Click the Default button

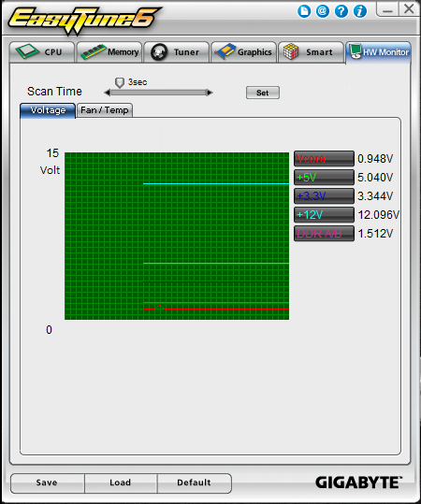click(x=194, y=482)
